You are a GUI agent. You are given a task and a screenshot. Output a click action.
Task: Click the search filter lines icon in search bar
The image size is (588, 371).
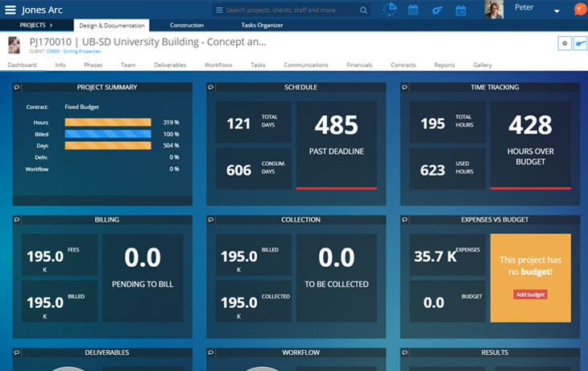click(x=219, y=10)
